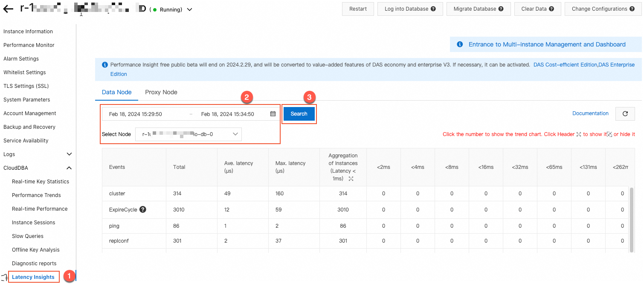Image resolution: width=644 pixels, height=284 pixels.
Task: Open Performance Monitor in the sidebar
Action: (x=29, y=45)
